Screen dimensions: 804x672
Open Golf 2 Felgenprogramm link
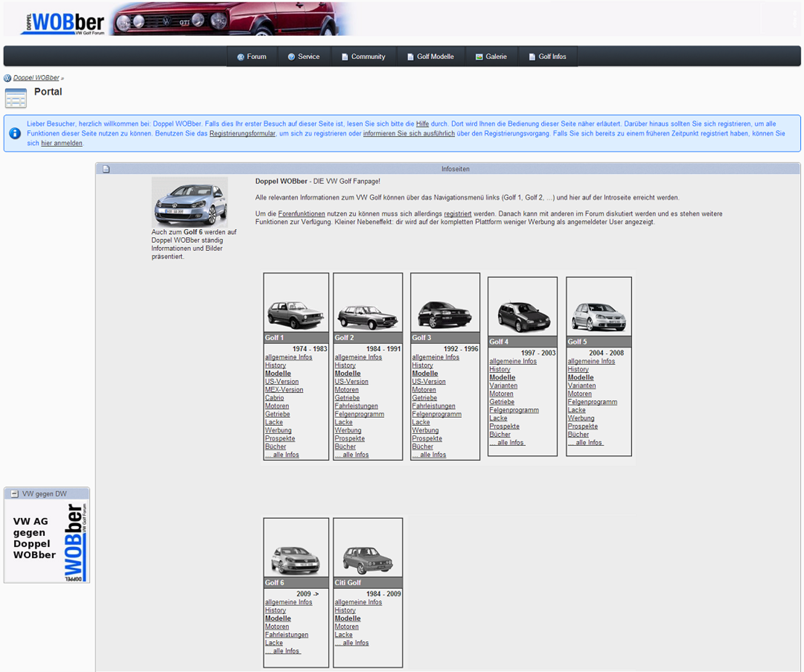click(359, 414)
